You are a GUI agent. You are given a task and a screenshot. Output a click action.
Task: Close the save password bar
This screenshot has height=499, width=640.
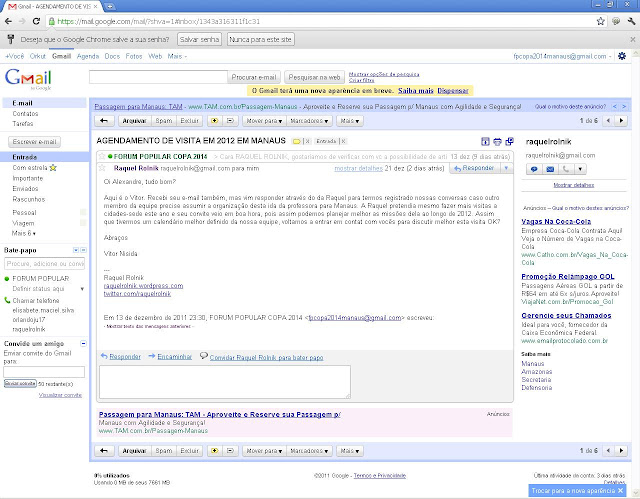click(632, 40)
